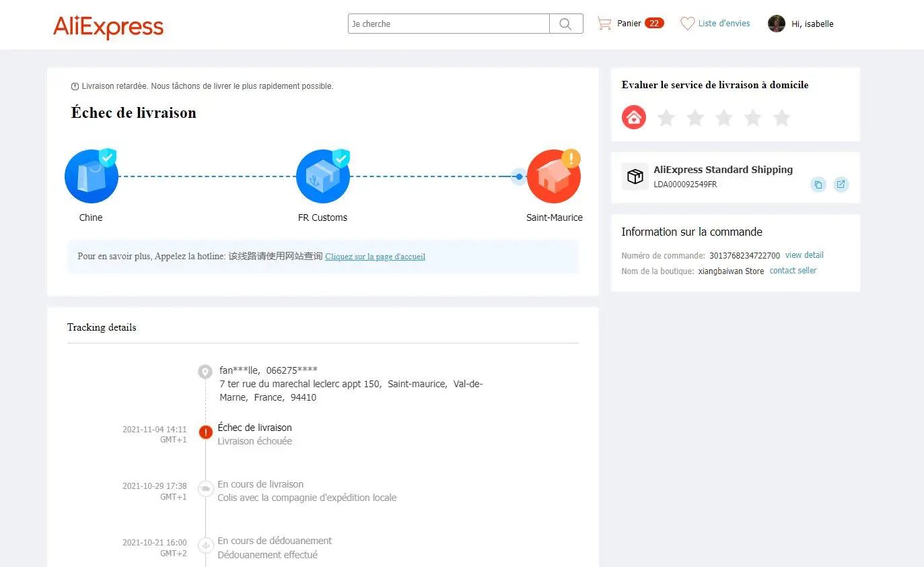924x567 pixels.
Task: Click the magnifying glass search button
Action: [566, 24]
